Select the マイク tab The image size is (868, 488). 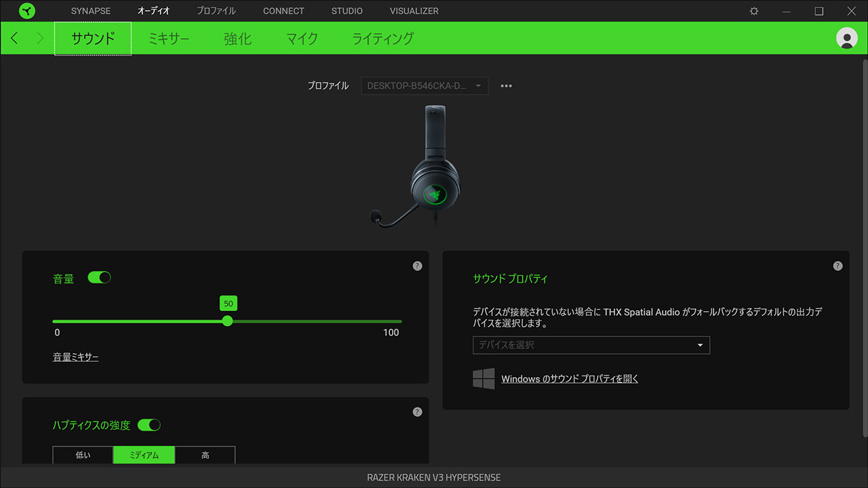click(x=302, y=39)
